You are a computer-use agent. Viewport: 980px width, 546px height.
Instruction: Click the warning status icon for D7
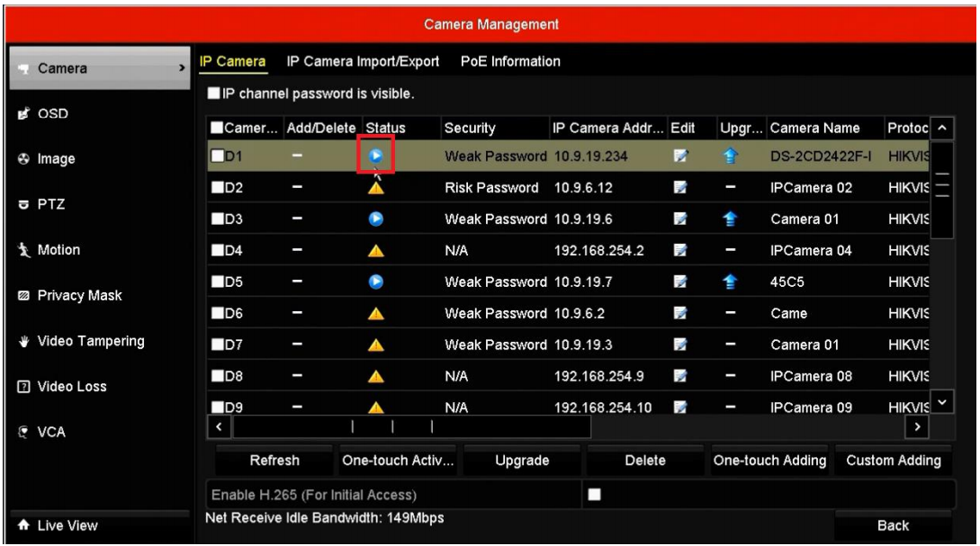click(x=376, y=343)
